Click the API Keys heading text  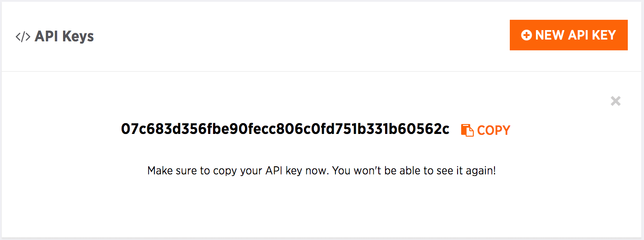[x=64, y=36]
